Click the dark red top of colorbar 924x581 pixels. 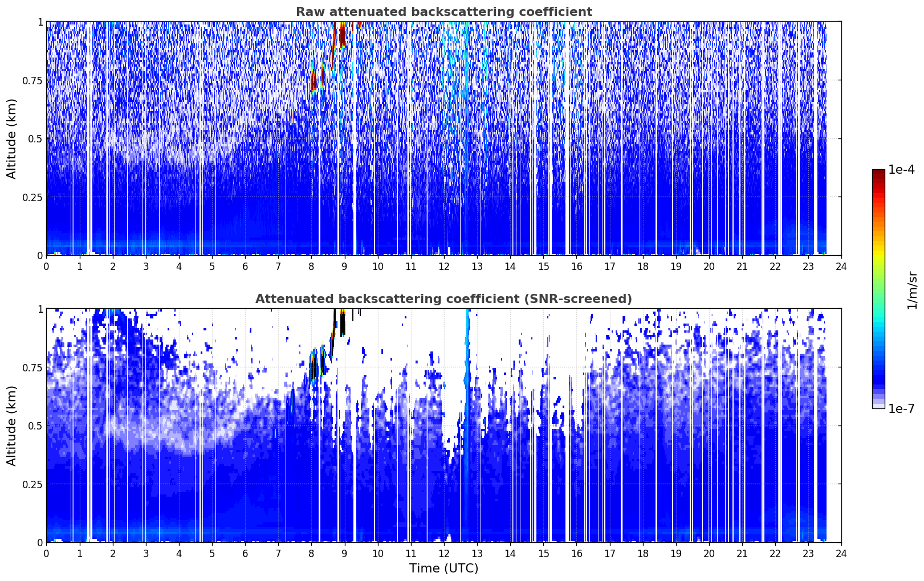pyautogui.click(x=878, y=173)
